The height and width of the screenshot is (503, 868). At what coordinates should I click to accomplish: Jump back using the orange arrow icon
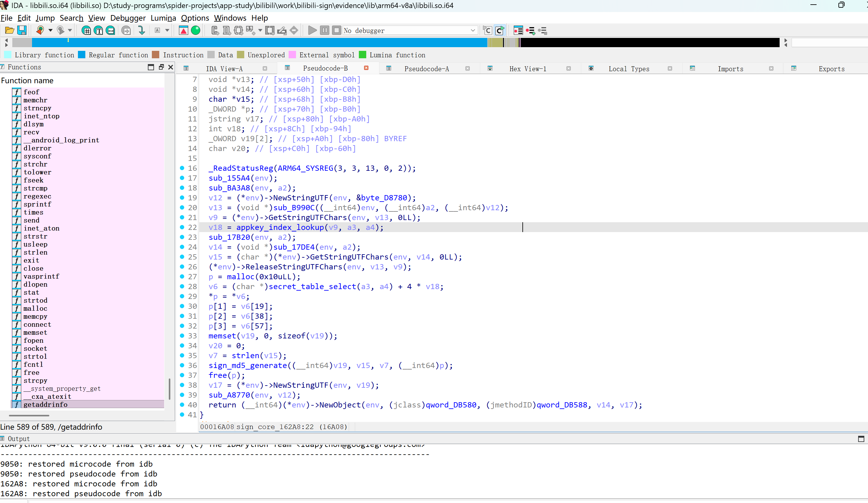(40, 30)
